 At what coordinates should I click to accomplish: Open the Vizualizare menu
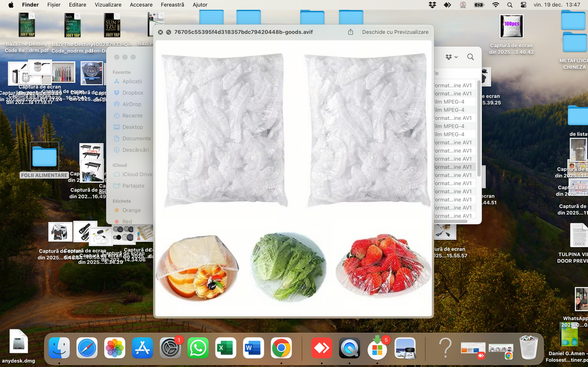tap(108, 5)
